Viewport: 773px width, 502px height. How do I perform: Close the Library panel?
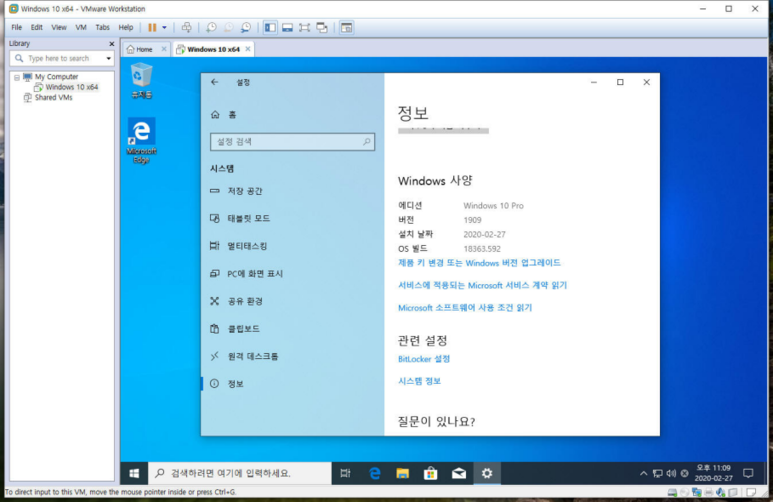pyautogui.click(x=111, y=44)
